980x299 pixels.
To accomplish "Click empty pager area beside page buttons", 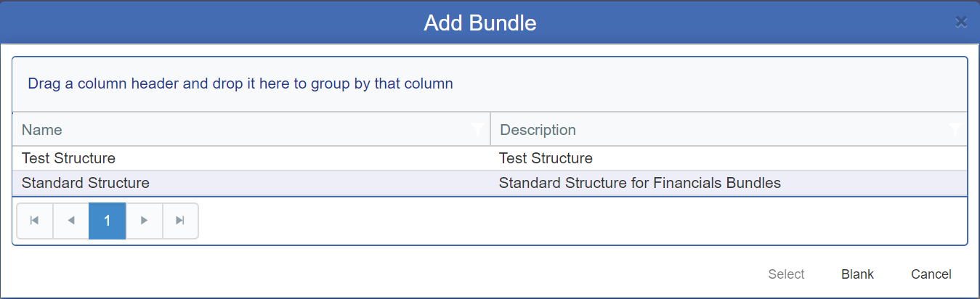I will (581, 221).
